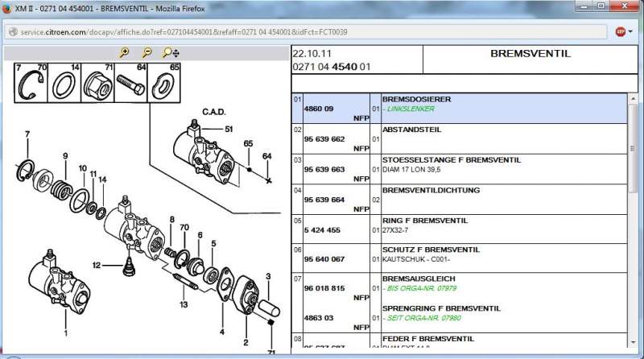Click part callout 51 in C.A.D. diagram
644x359 pixels.
tap(229, 129)
